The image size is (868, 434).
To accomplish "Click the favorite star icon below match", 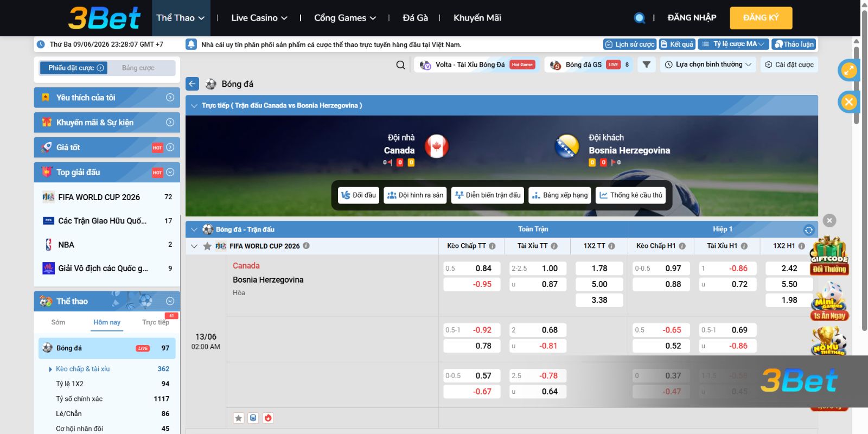I will 239,418.
